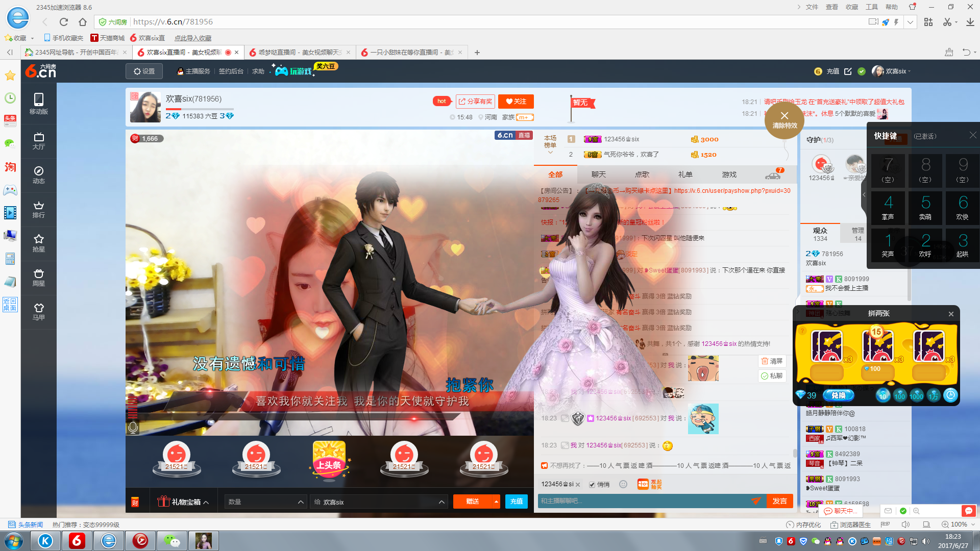Click the question mark help icon in 拼两张

point(802,332)
